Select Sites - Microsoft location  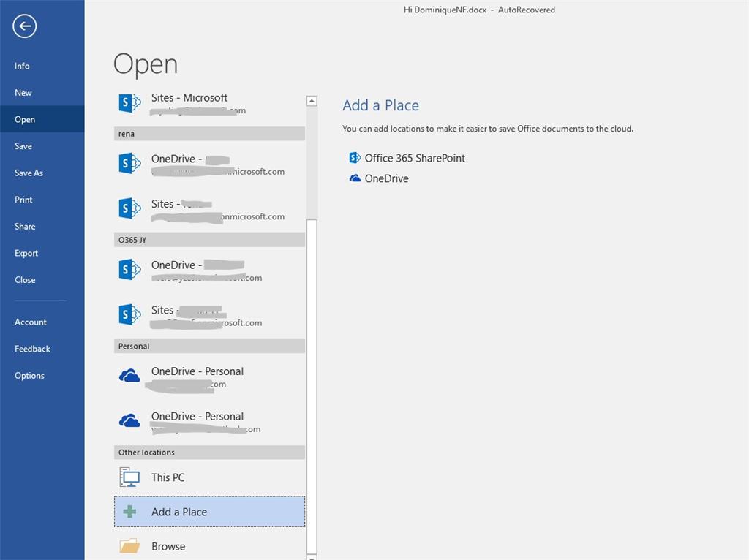click(x=209, y=104)
